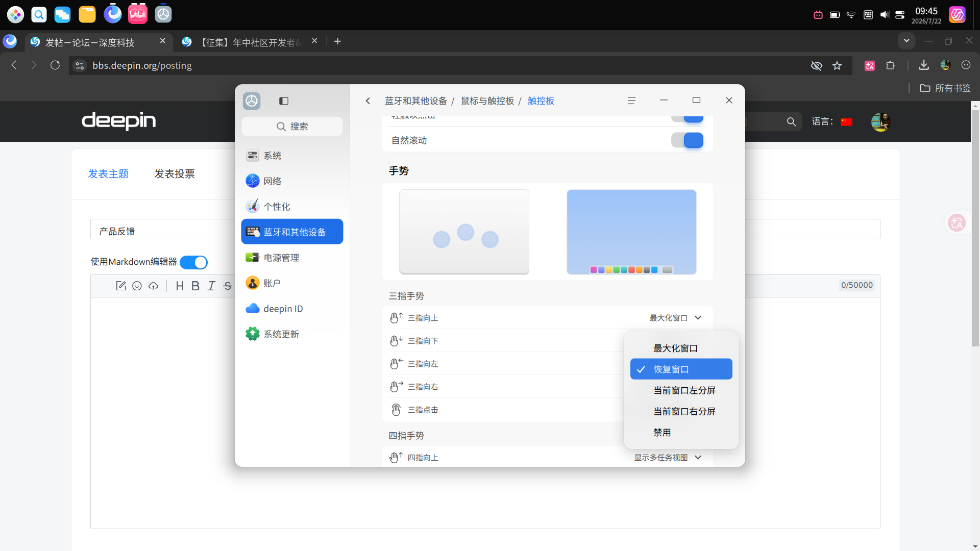Apply bold format in forum editor
Screen dimensions: 980x551
click(195, 286)
